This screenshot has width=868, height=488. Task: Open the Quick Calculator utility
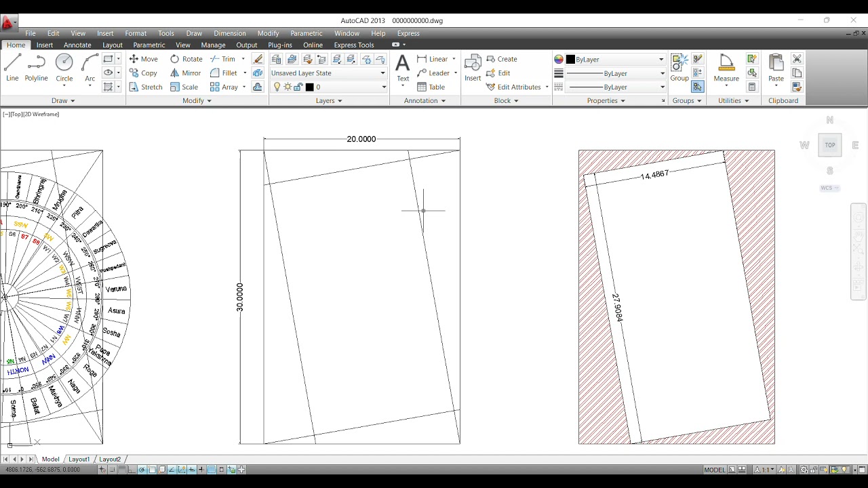pyautogui.click(x=752, y=87)
